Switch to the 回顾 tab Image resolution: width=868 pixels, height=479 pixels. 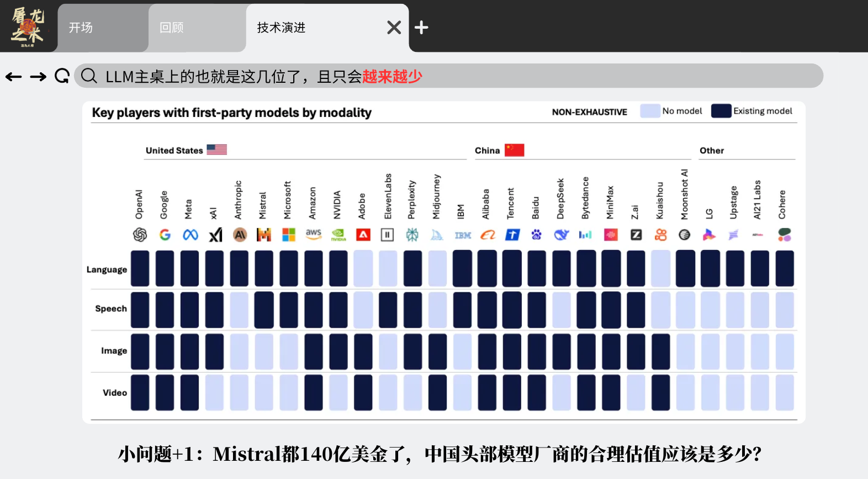click(172, 28)
